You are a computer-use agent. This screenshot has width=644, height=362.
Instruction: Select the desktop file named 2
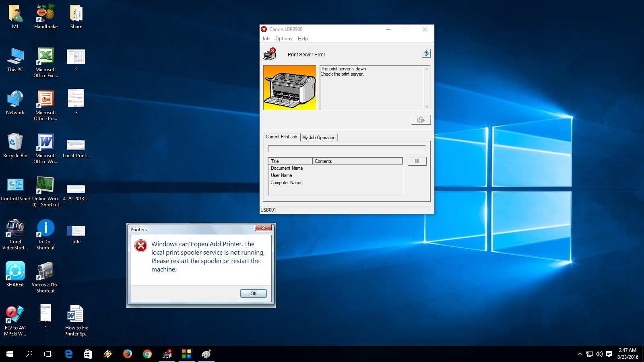76,60
